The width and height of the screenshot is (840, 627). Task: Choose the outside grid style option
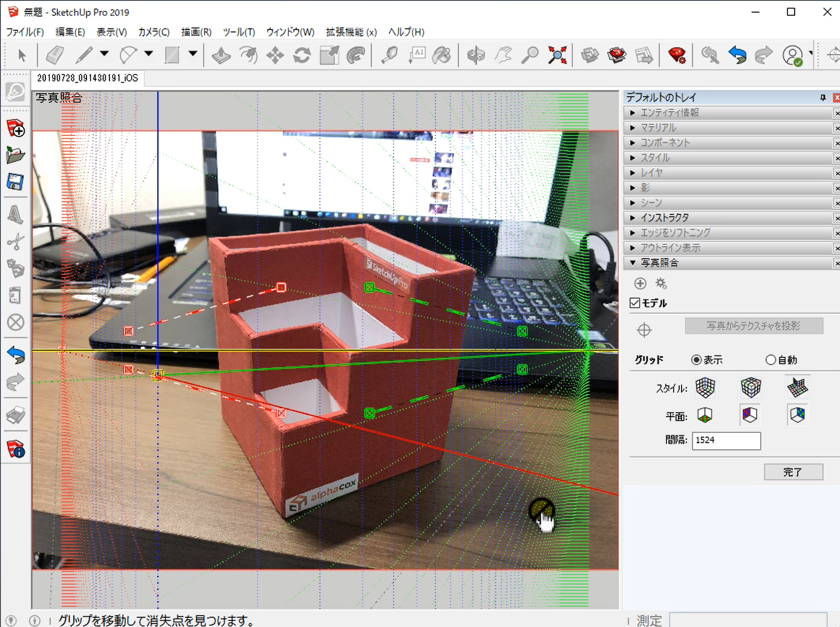point(750,388)
